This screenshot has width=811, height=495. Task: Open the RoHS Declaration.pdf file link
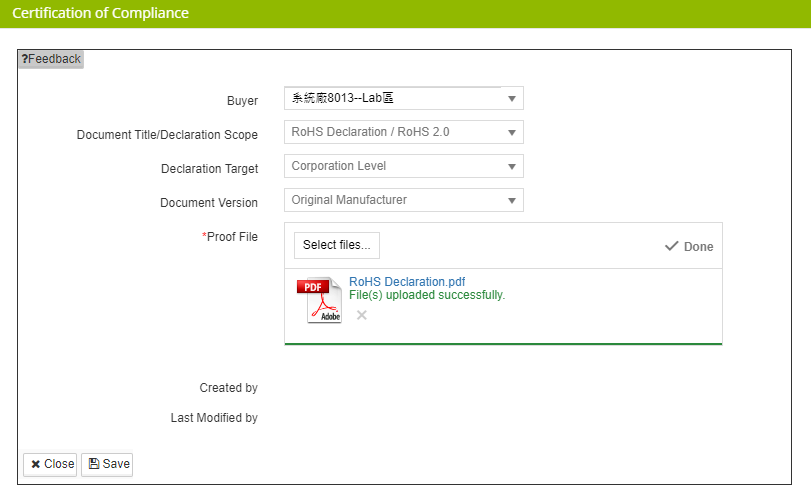(407, 282)
